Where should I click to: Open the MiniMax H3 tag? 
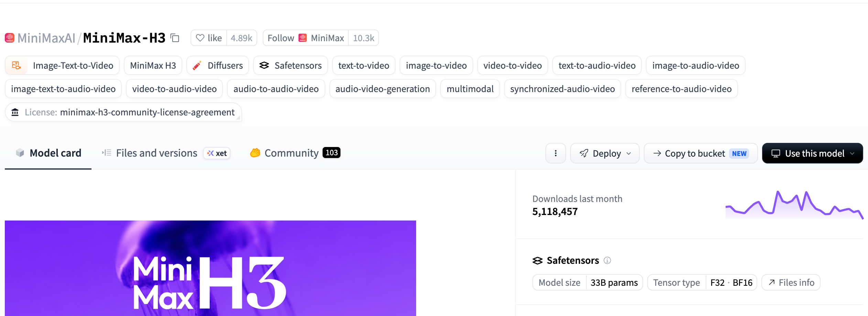click(x=153, y=65)
